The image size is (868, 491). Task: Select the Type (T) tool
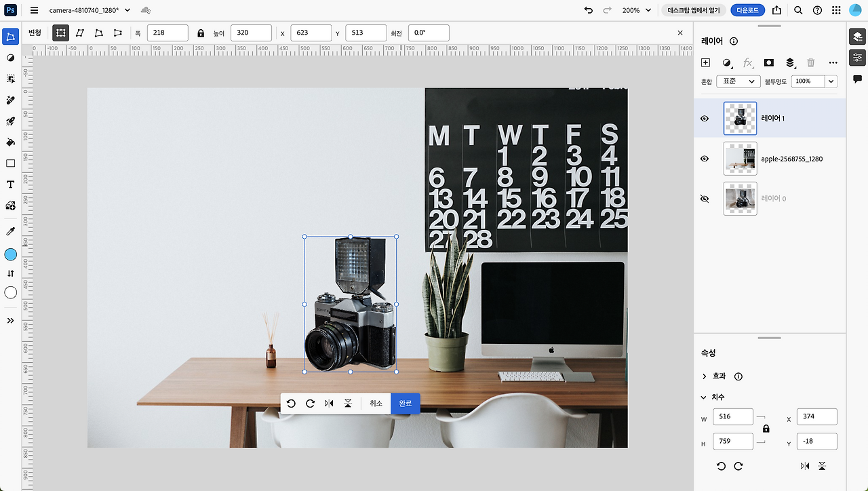click(x=11, y=184)
